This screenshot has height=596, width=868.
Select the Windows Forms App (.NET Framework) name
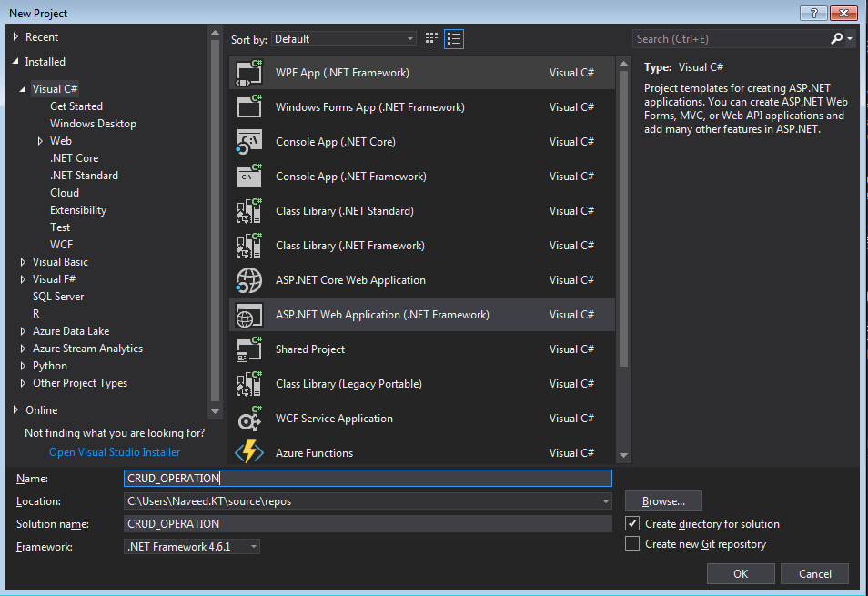coord(369,107)
